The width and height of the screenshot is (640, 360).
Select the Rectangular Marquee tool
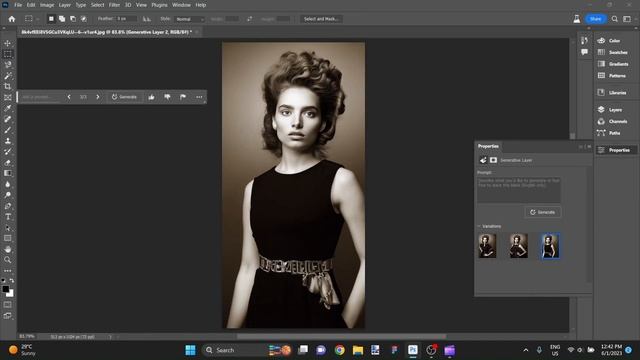coord(8,54)
